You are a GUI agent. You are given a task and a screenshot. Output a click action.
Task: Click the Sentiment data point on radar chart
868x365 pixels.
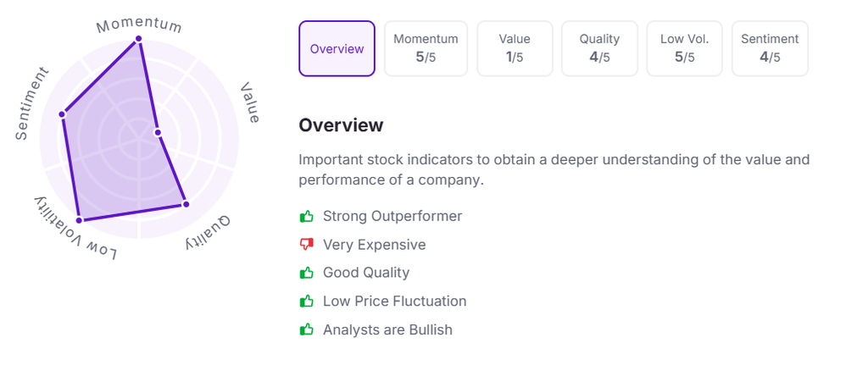click(x=62, y=113)
